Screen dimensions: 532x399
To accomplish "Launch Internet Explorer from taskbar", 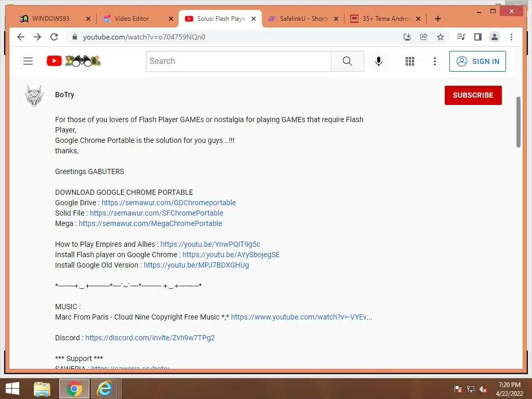I will pyautogui.click(x=104, y=389).
